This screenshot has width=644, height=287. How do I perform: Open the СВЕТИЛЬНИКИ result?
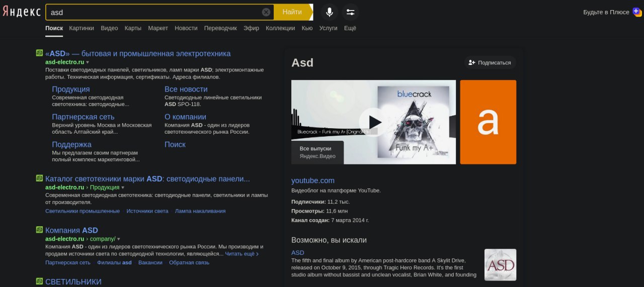point(73,281)
